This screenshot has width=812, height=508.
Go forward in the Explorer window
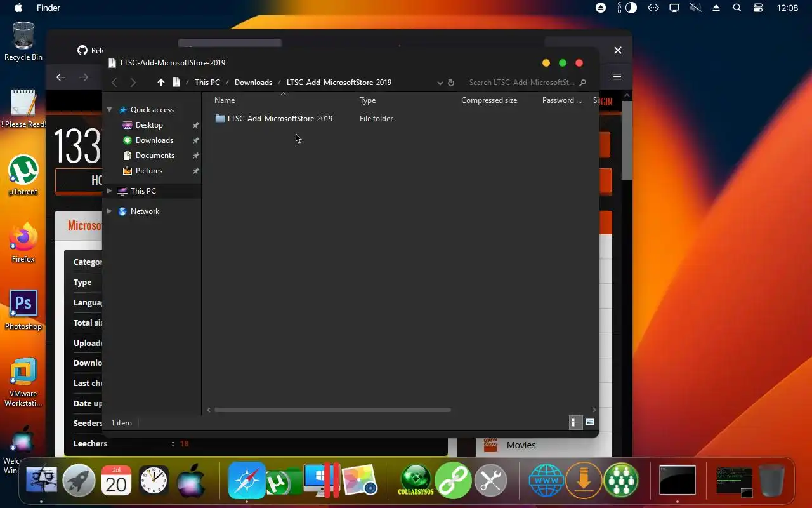pyautogui.click(x=133, y=83)
